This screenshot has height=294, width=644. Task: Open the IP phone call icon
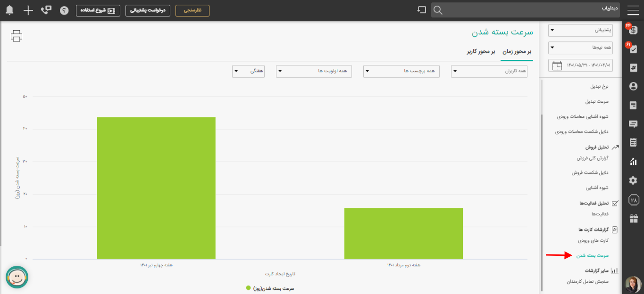point(46,10)
